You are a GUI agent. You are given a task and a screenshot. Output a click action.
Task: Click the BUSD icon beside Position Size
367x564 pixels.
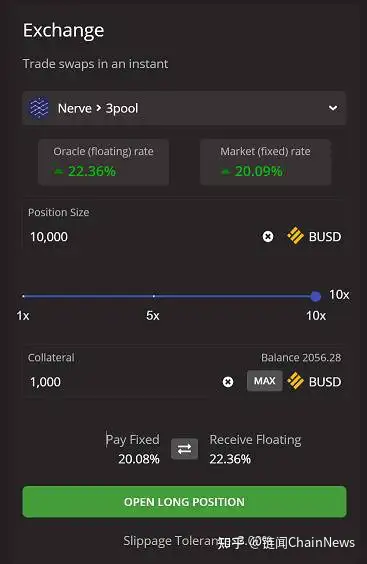tap(295, 236)
